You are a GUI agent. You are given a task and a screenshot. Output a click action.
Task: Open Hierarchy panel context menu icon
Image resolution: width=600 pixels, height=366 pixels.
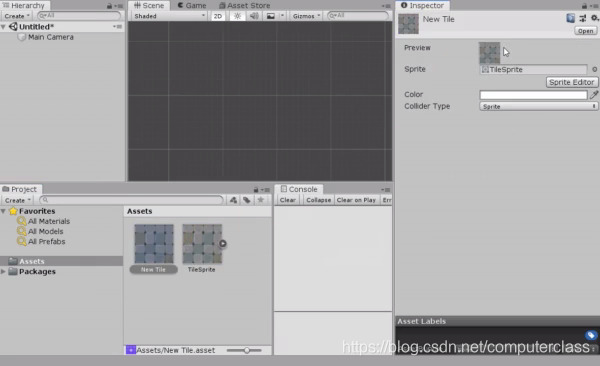click(119, 6)
